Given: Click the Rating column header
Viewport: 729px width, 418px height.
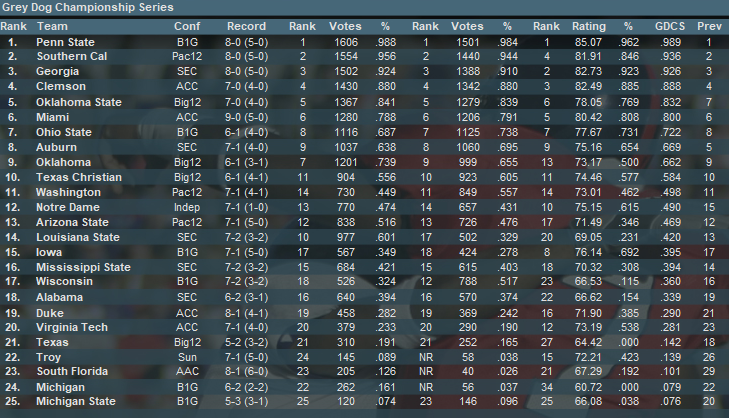Looking at the screenshot, I should click(x=589, y=27).
